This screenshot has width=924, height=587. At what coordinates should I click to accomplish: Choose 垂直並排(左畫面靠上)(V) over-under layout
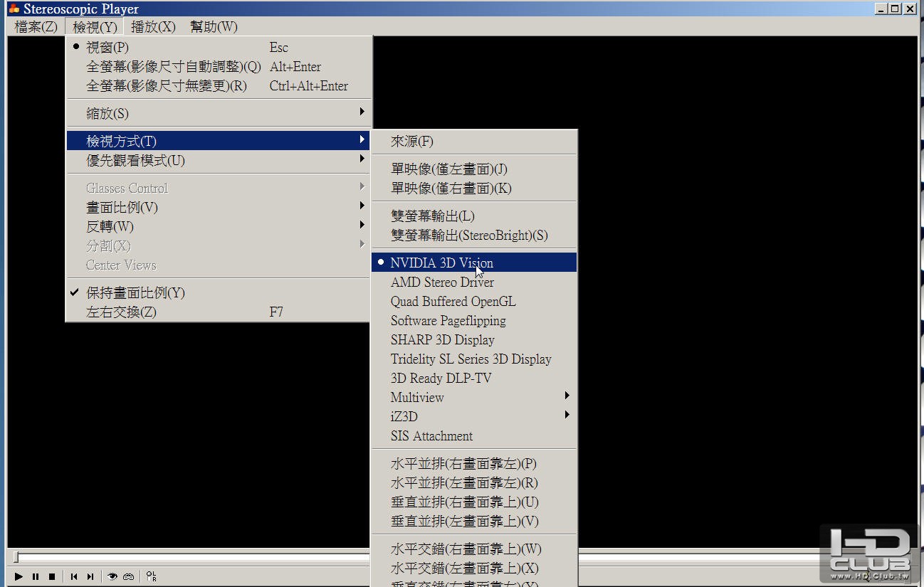pyautogui.click(x=474, y=521)
